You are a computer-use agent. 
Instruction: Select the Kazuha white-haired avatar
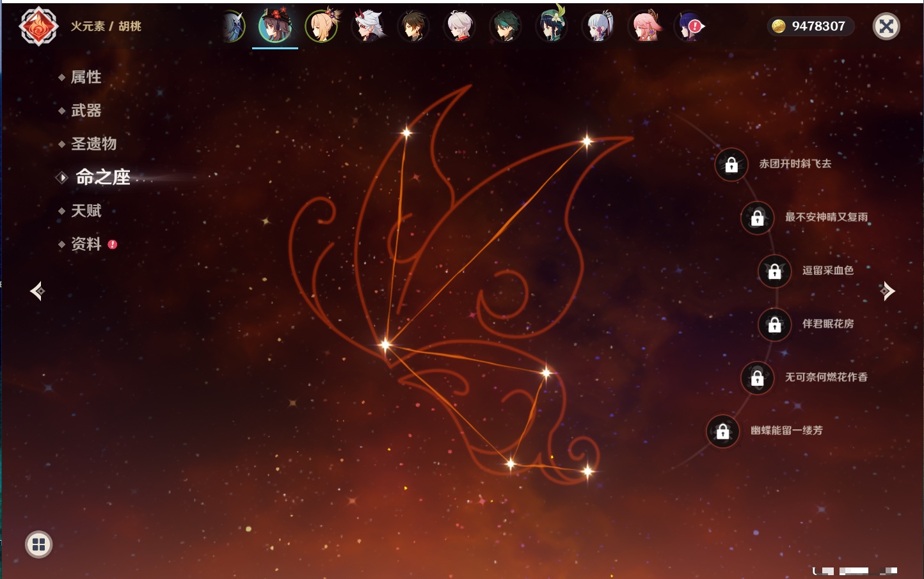(x=459, y=26)
